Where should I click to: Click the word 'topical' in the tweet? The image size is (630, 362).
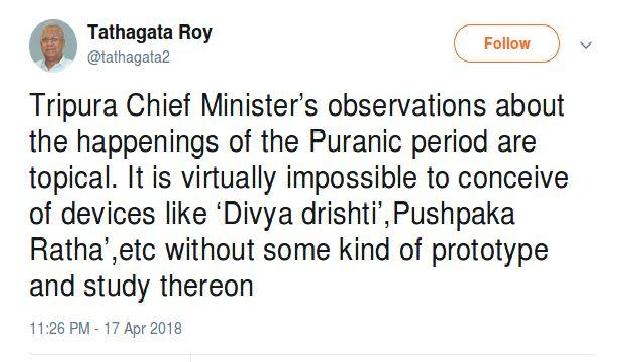[x=72, y=180]
